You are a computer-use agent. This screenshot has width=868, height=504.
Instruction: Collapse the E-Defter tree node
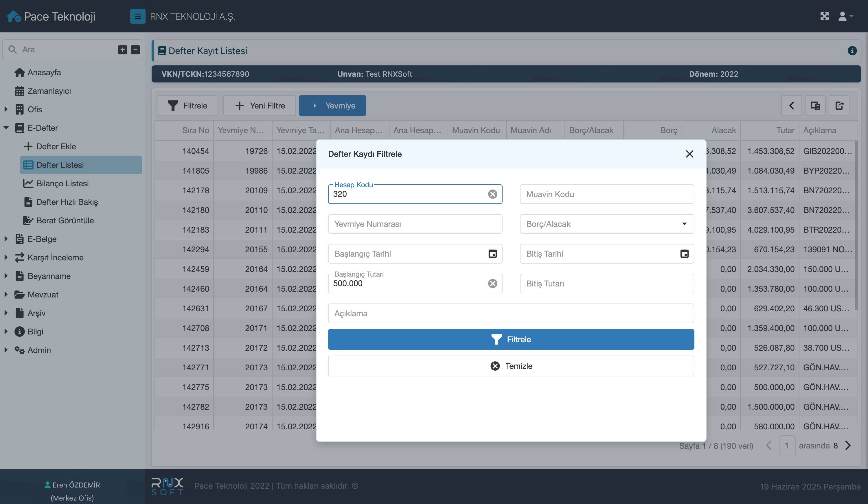pyautogui.click(x=6, y=128)
